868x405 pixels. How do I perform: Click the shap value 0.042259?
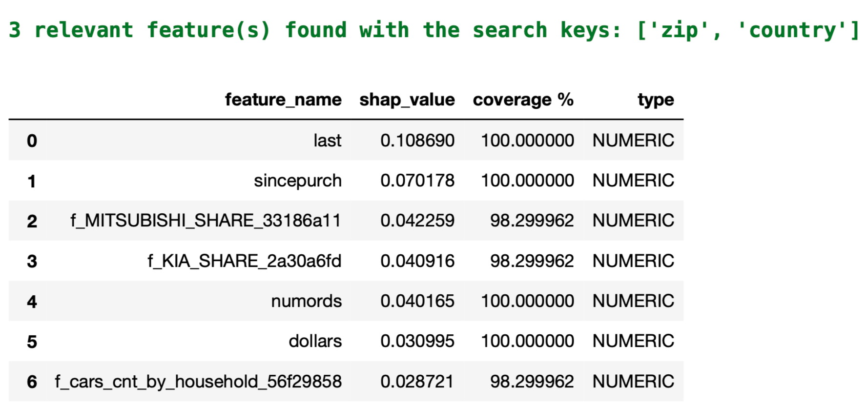point(417,221)
